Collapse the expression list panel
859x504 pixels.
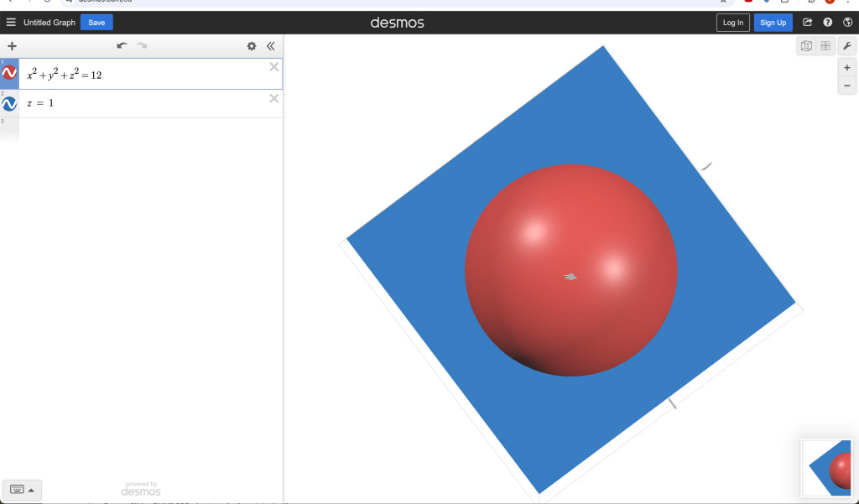[x=271, y=46]
